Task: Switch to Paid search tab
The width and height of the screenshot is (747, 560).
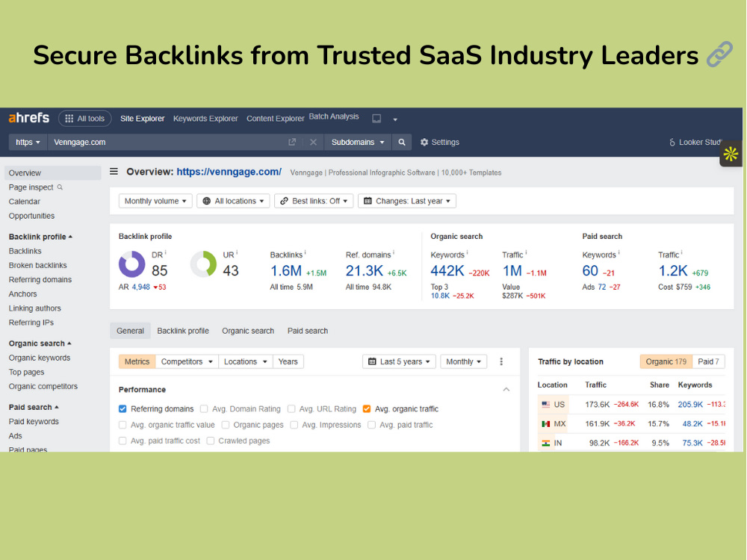Action: (x=307, y=331)
